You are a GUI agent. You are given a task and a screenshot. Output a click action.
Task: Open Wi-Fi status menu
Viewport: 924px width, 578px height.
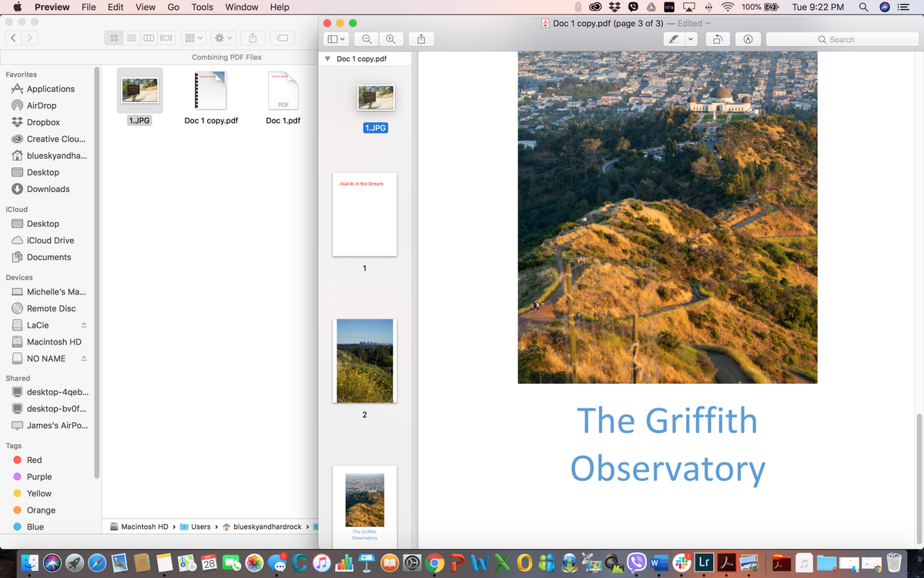(728, 7)
